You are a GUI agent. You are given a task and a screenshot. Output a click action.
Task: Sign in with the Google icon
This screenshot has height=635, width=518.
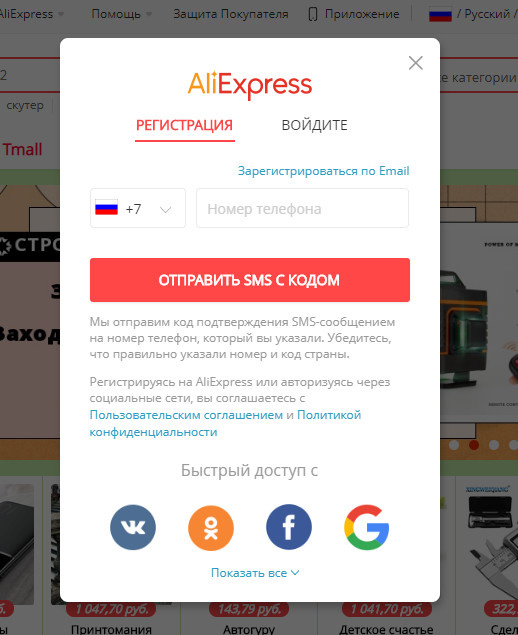click(x=367, y=527)
